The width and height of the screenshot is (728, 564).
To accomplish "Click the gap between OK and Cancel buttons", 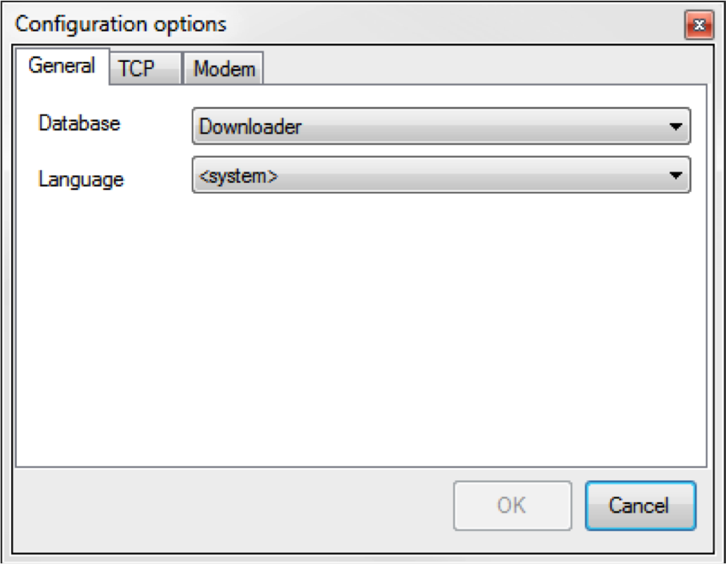I will (578, 505).
